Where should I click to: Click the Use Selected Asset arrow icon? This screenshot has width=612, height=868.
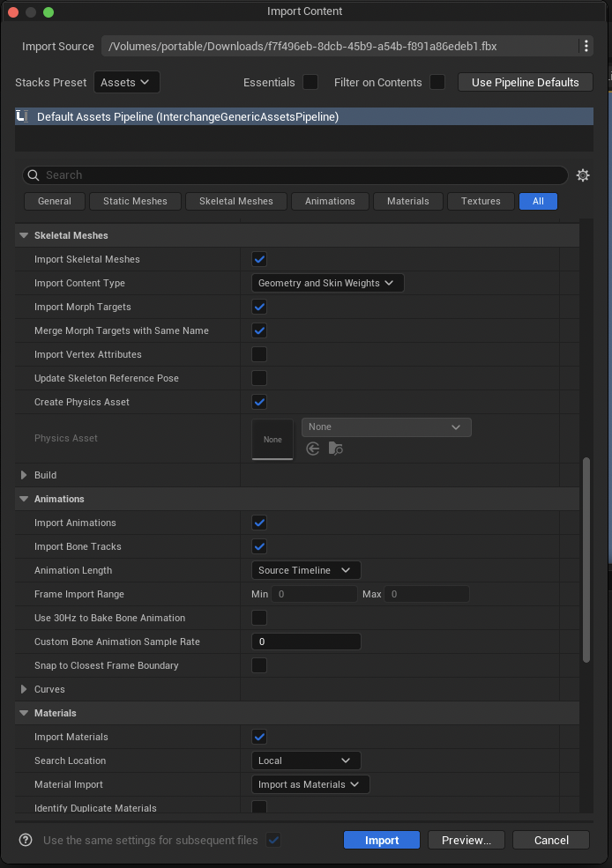point(312,449)
